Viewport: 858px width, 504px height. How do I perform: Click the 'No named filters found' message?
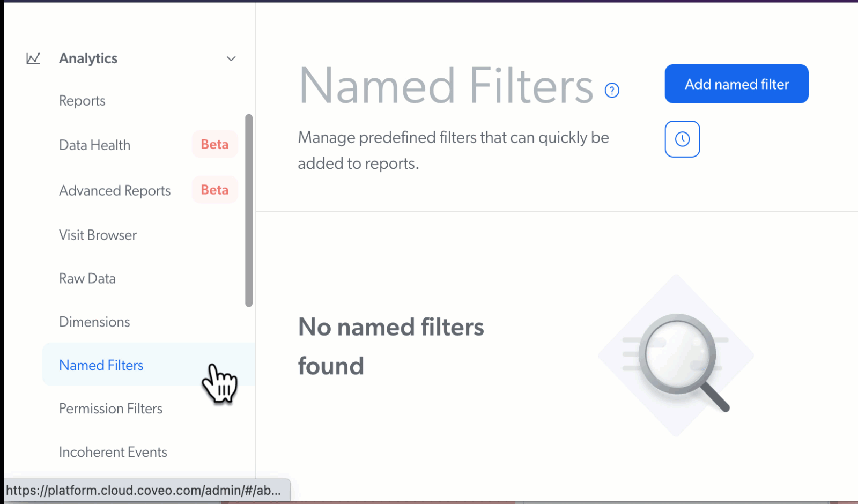[x=391, y=346]
